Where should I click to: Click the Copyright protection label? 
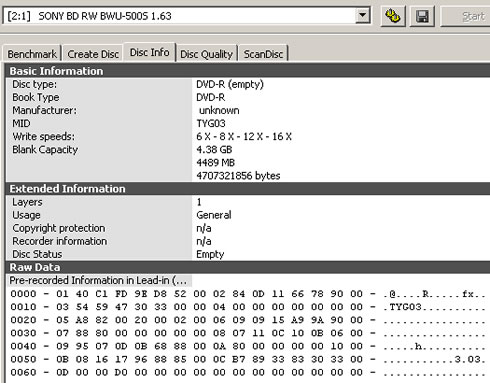(x=59, y=228)
